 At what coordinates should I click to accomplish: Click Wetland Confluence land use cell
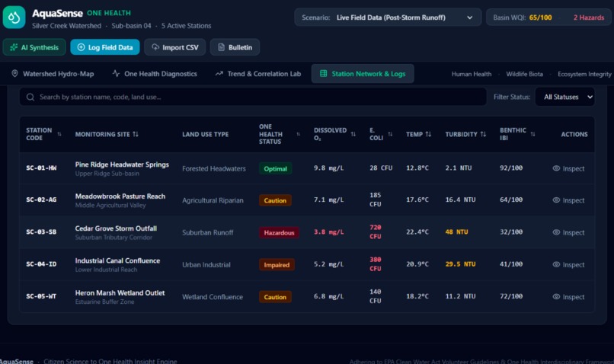pyautogui.click(x=213, y=297)
